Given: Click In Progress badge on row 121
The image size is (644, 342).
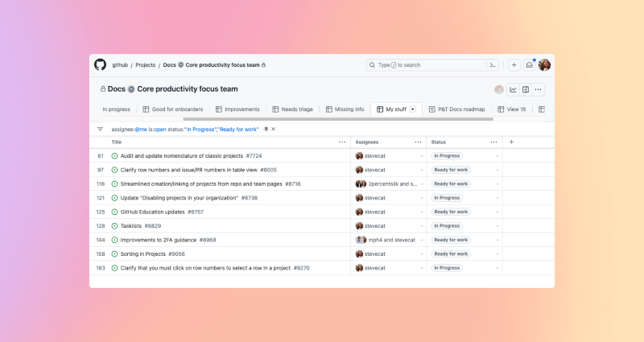Looking at the screenshot, I should (x=447, y=198).
